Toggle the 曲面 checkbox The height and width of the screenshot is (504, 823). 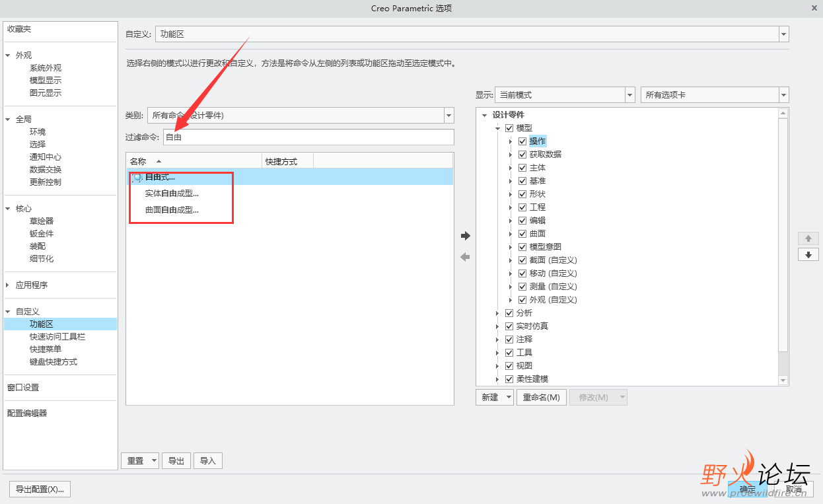pos(522,234)
